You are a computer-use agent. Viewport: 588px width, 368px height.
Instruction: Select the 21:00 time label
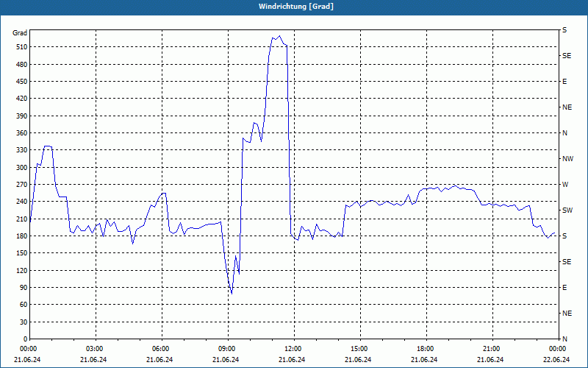point(491,349)
